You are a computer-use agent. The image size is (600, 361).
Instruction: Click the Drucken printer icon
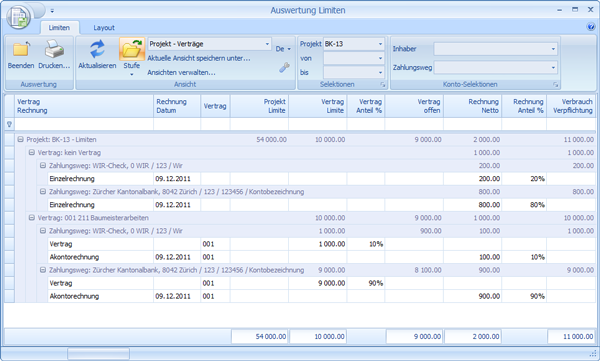pos(54,50)
